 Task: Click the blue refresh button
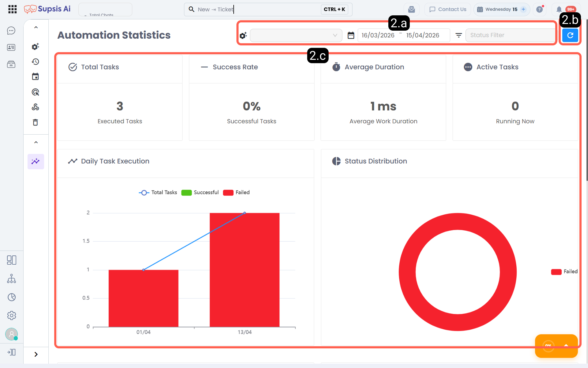coord(570,35)
